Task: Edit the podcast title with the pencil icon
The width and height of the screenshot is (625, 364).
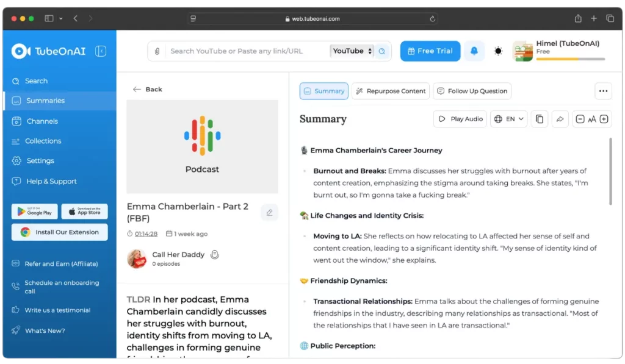Action: (269, 212)
